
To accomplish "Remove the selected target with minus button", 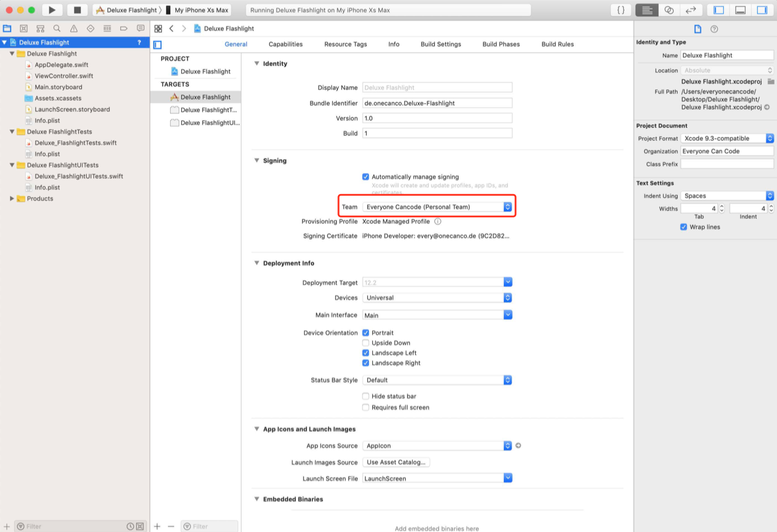I will click(171, 526).
